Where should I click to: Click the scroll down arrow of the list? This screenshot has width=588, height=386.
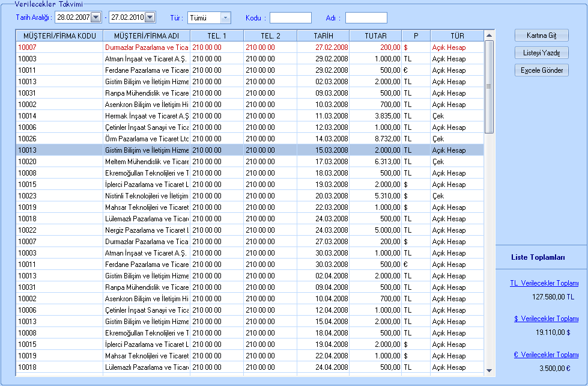(489, 370)
